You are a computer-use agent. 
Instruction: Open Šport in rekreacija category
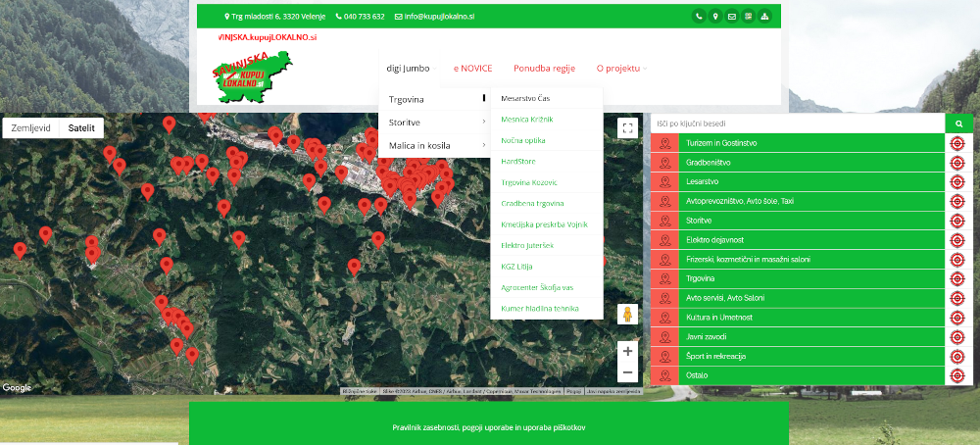pos(811,356)
